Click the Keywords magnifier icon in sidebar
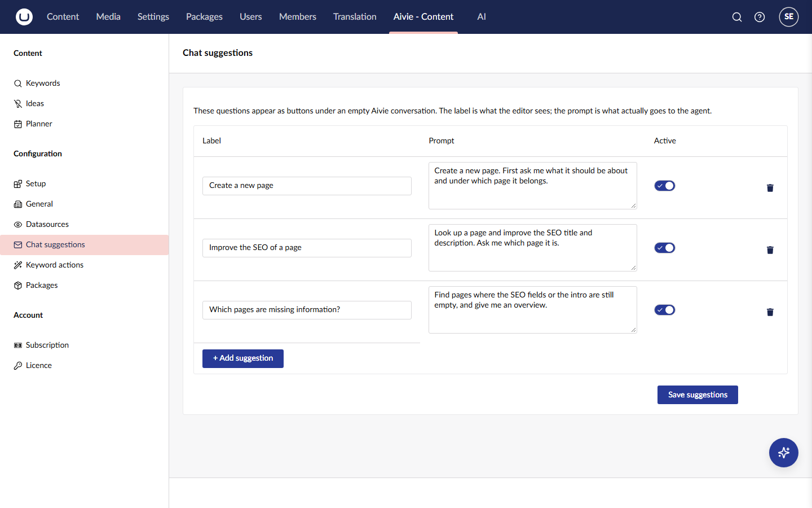 (x=18, y=84)
